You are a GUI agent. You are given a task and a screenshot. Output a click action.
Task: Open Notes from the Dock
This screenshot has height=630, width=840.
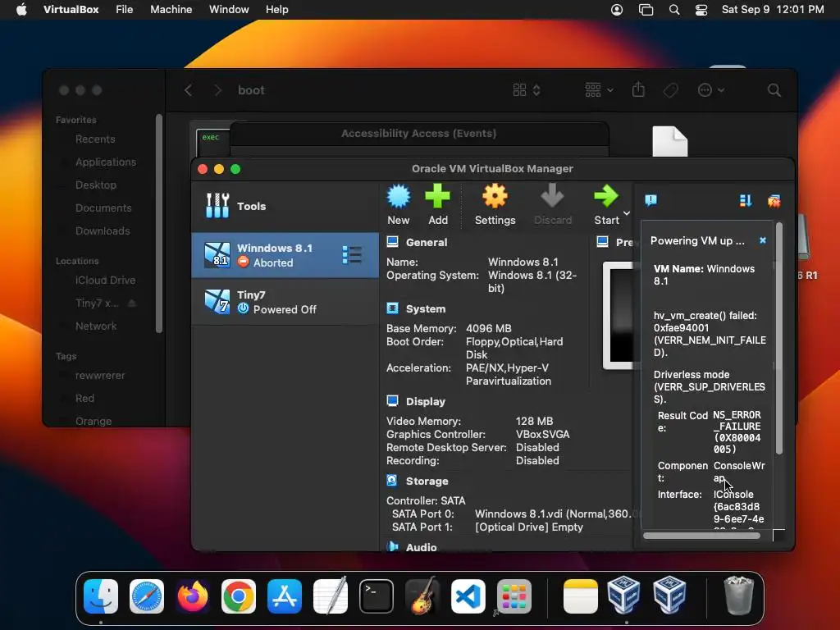tap(581, 596)
